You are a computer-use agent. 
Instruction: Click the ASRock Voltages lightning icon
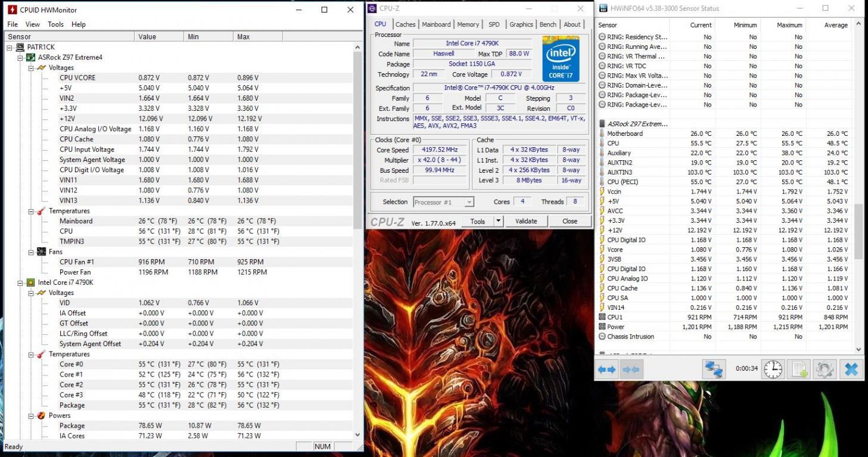[42, 67]
